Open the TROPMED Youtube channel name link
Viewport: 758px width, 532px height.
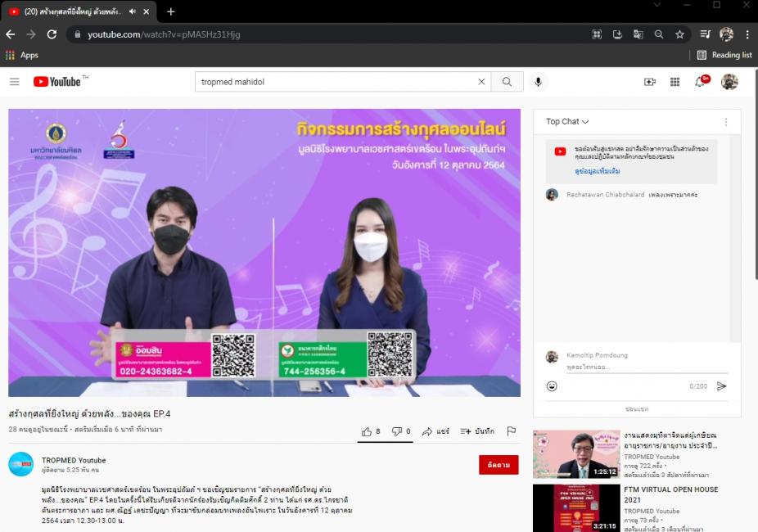pos(74,461)
